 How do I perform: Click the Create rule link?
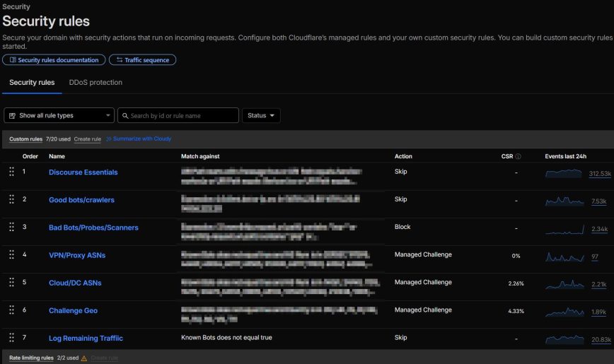click(x=87, y=139)
